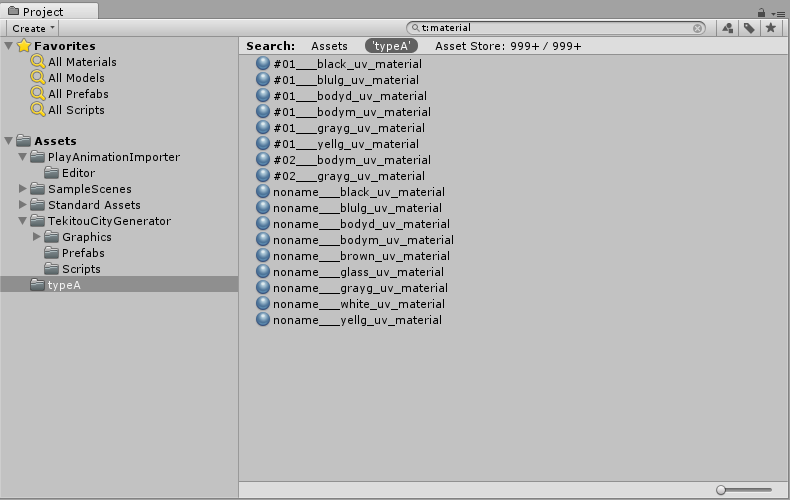Expand the SampleScenes folder
790x500 pixels.
coord(22,189)
